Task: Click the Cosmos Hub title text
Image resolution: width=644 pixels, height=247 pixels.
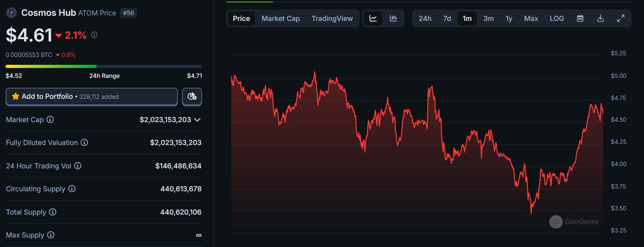Action: tap(49, 12)
